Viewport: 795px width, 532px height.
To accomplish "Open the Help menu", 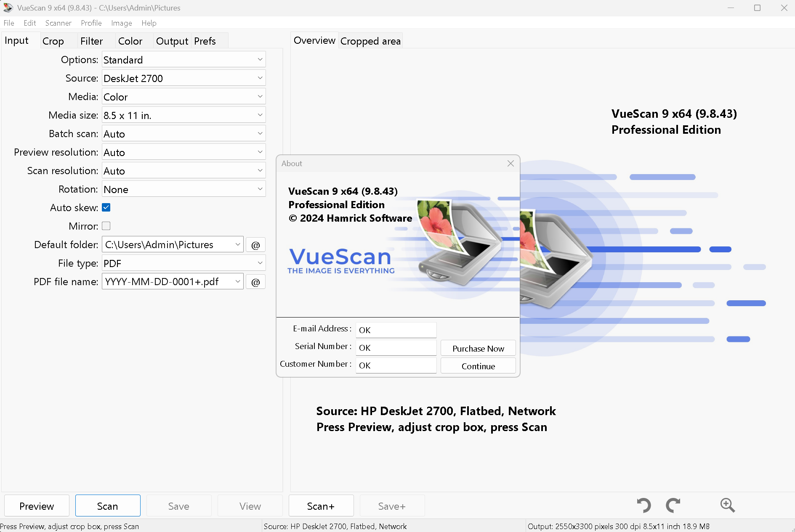I will [x=149, y=23].
